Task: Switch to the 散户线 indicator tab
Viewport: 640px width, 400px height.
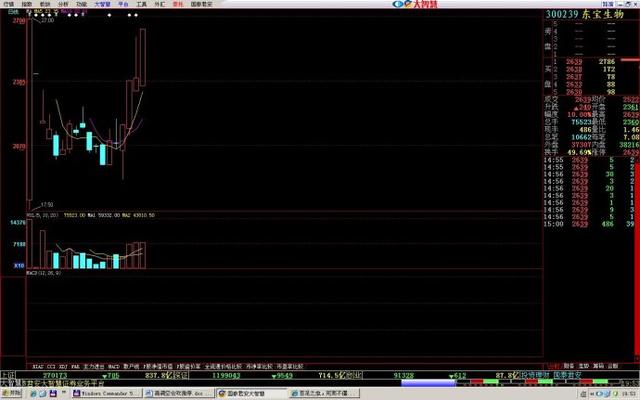Action: click(x=131, y=367)
